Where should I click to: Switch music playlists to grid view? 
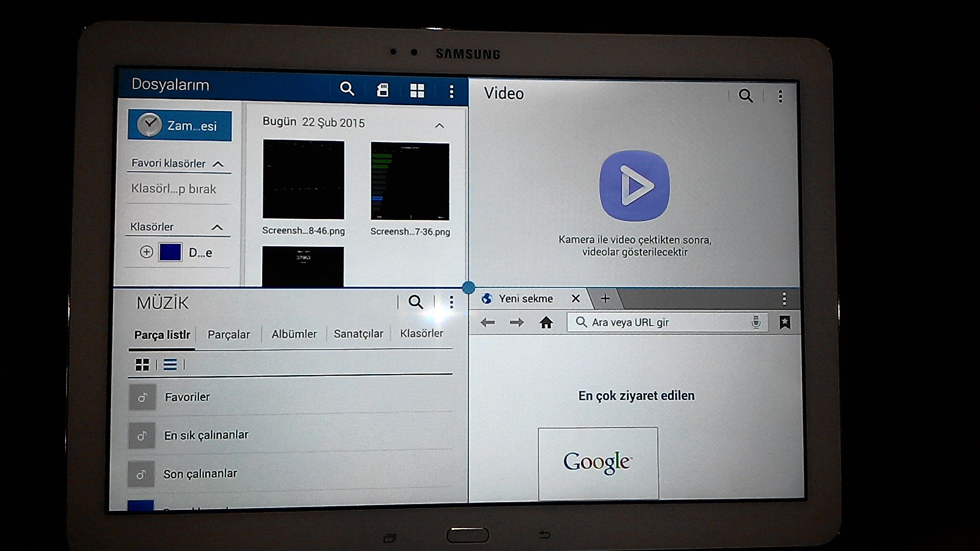tap(142, 365)
